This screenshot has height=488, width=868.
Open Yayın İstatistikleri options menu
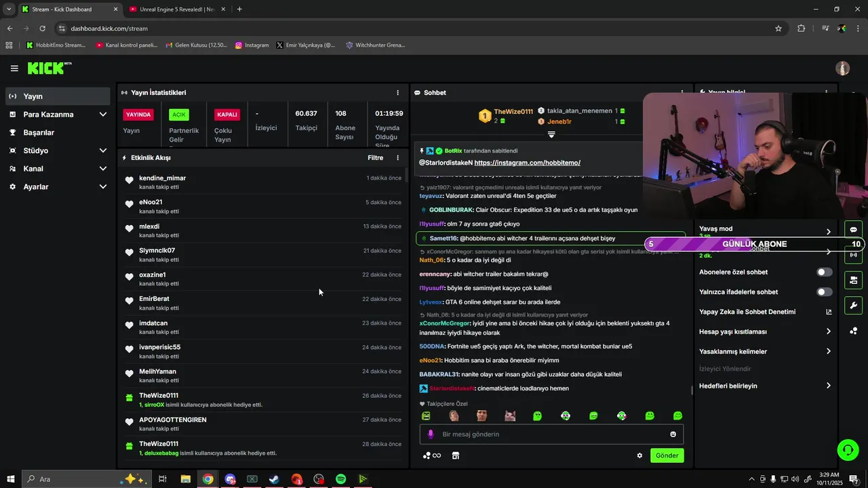pyautogui.click(x=398, y=92)
